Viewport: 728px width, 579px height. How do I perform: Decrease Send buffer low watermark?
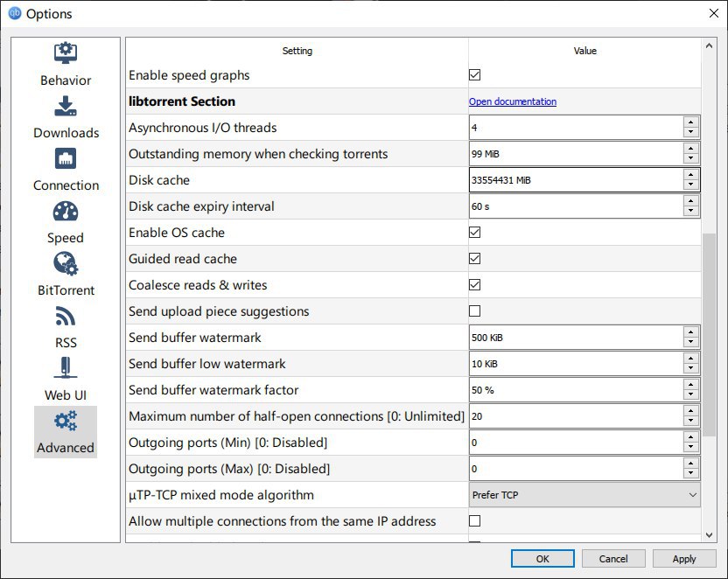[691, 368]
